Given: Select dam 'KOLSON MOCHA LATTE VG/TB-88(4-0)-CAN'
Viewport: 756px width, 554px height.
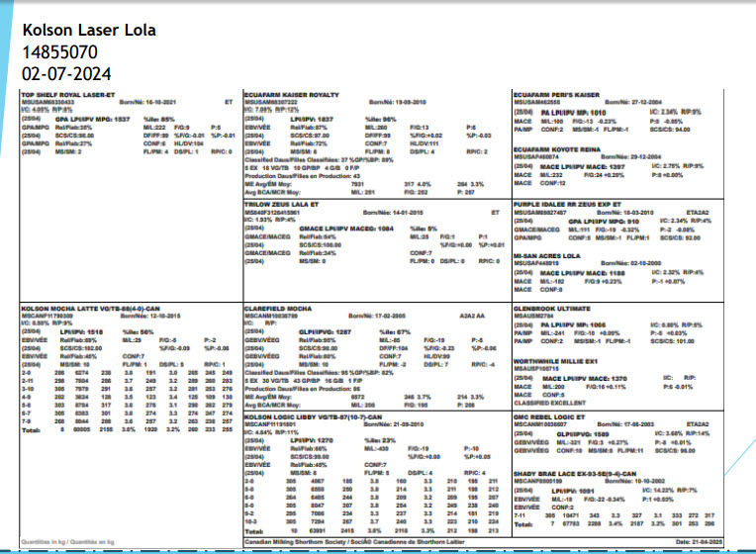Looking at the screenshot, I should coord(91,309).
